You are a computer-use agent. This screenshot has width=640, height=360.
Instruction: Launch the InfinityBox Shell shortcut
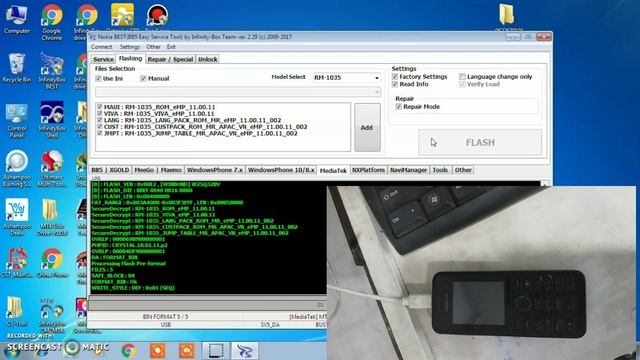52,120
